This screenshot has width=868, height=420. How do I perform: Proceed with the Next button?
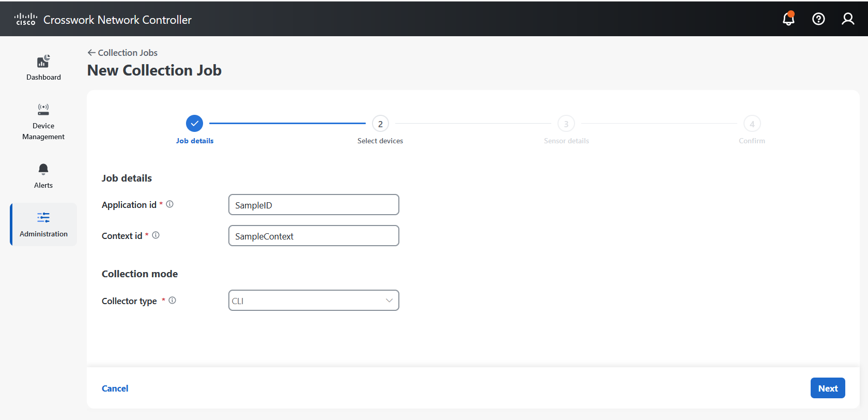point(828,388)
